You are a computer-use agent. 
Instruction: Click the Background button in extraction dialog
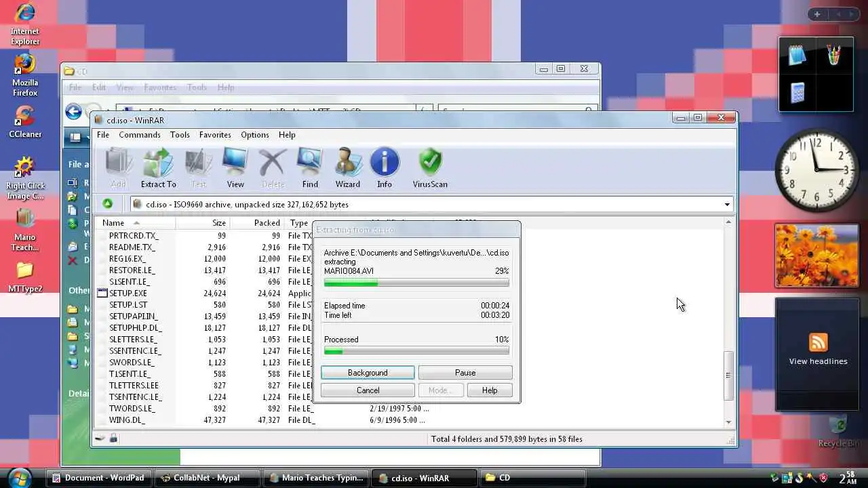(368, 373)
